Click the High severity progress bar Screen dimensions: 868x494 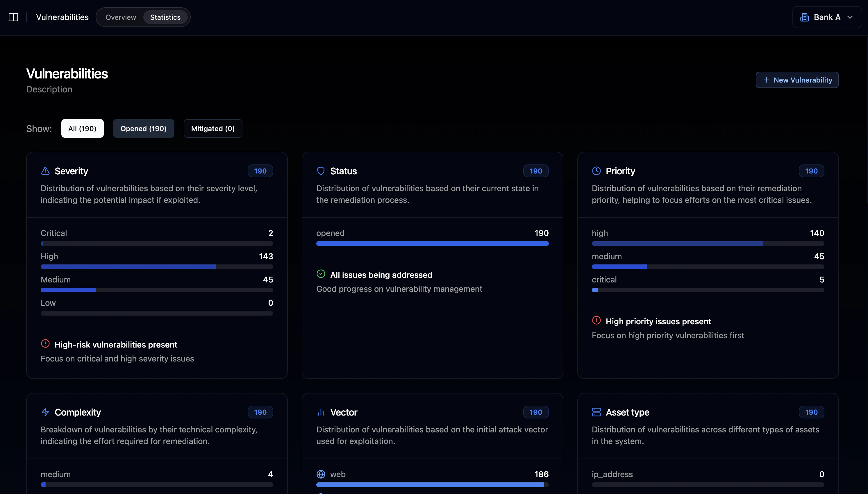tap(156, 267)
